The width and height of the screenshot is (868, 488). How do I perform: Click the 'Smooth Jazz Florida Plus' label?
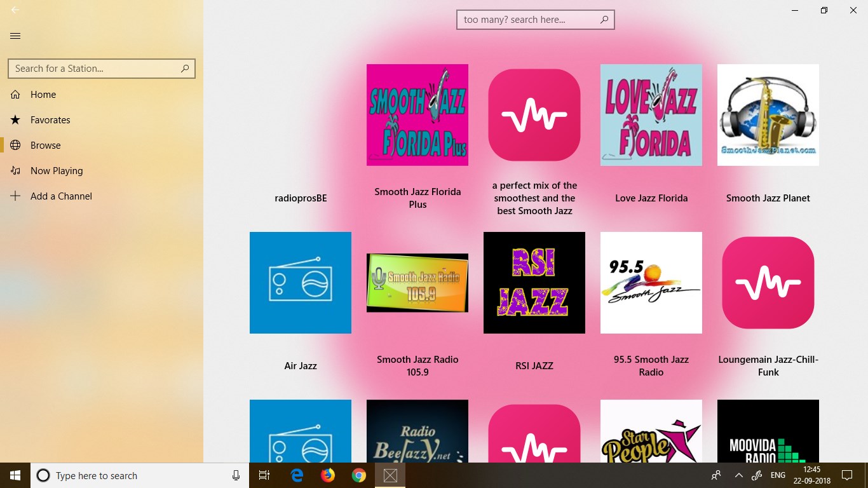point(417,198)
